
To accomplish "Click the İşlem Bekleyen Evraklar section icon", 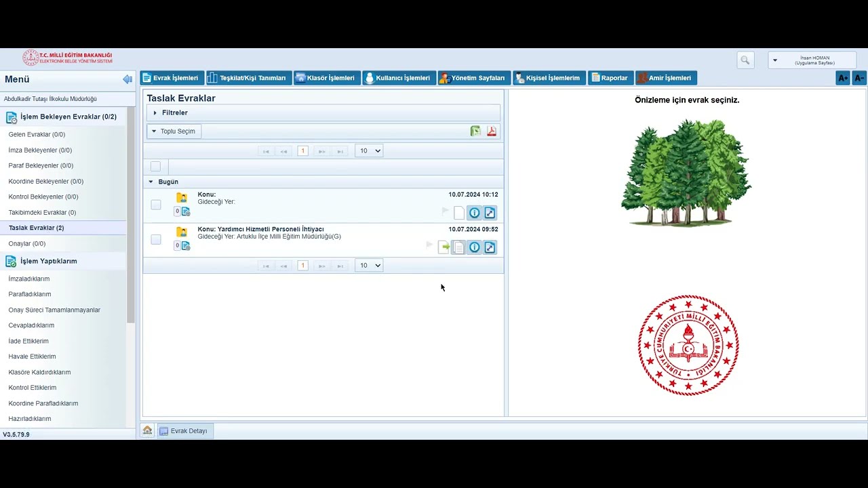I will [12, 117].
